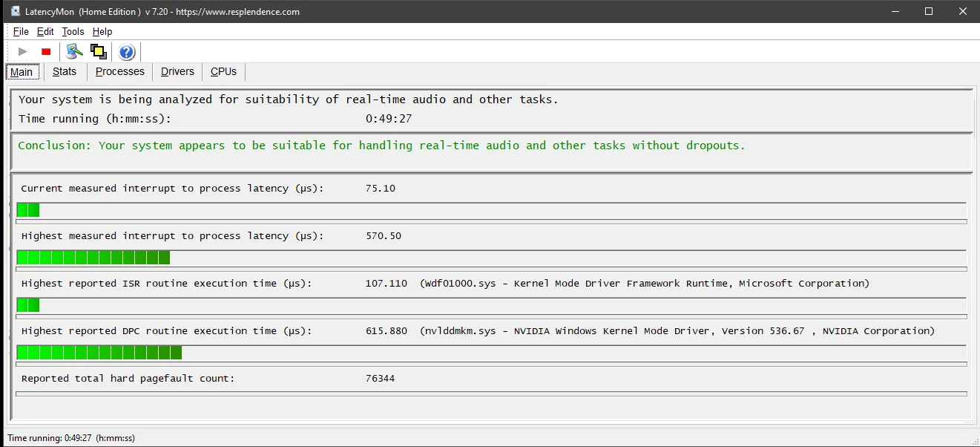View the CPUs tab
The width and height of the screenshot is (980, 447).
pos(223,72)
